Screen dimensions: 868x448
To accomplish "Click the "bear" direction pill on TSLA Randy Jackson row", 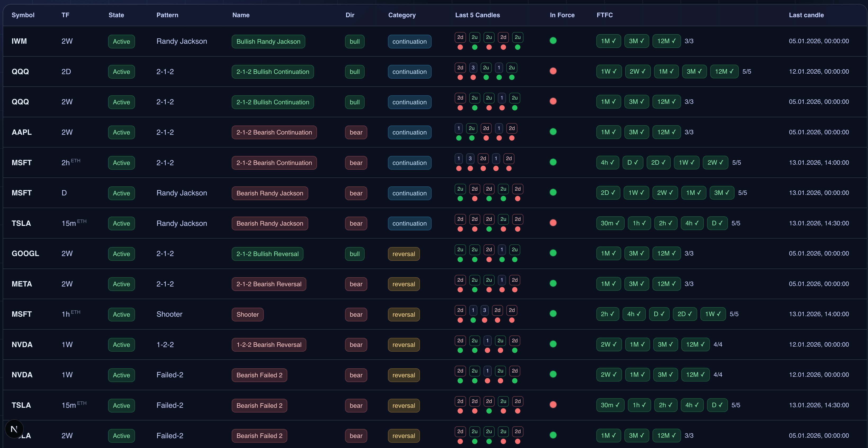I will coord(356,223).
